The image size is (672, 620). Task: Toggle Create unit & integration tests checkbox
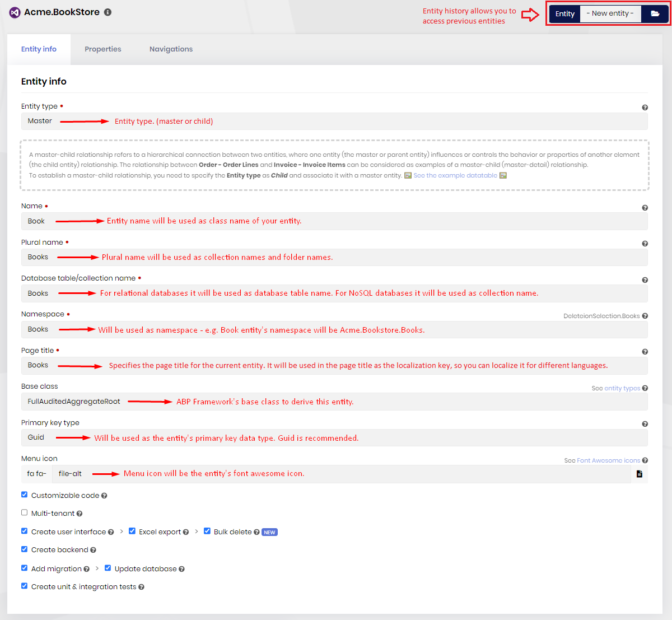tap(24, 586)
